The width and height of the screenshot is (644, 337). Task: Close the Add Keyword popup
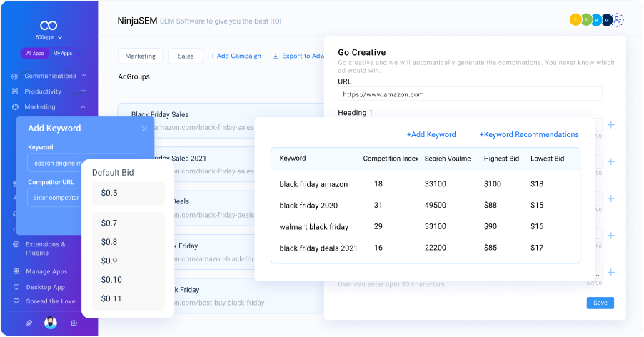[x=144, y=129]
